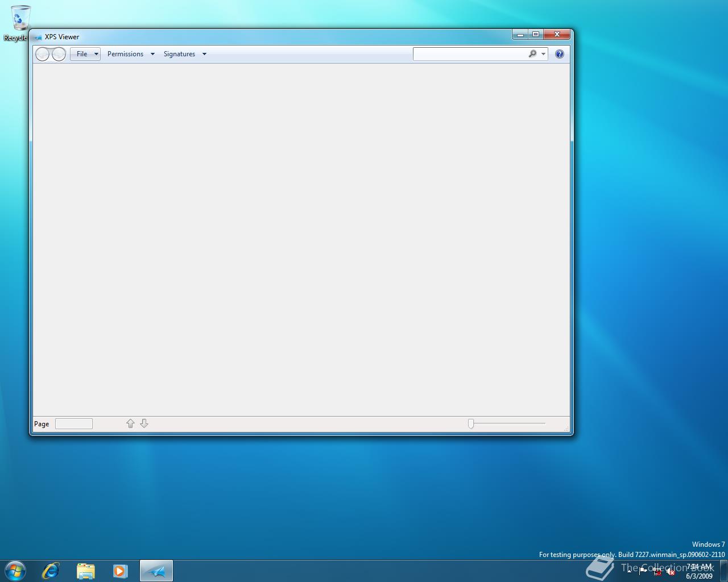The width and height of the screenshot is (728, 582).
Task: Open Windows Explorer from the taskbar
Action: (85, 571)
